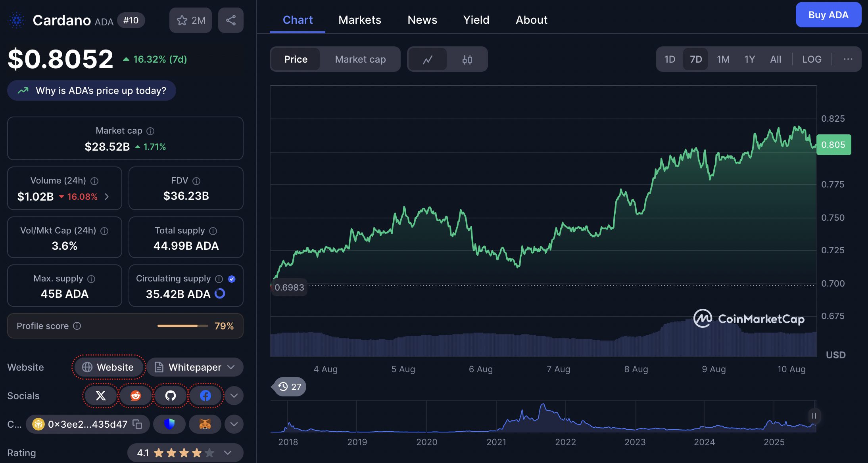
Task: Click the chart annotations counter showing 27
Action: click(288, 386)
